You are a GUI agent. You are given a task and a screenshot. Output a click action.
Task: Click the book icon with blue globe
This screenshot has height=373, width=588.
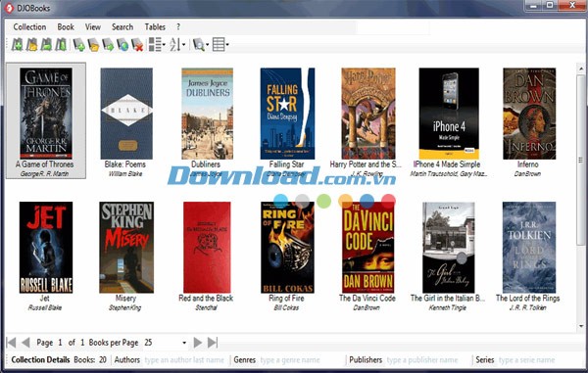pyautogui.click(x=122, y=45)
